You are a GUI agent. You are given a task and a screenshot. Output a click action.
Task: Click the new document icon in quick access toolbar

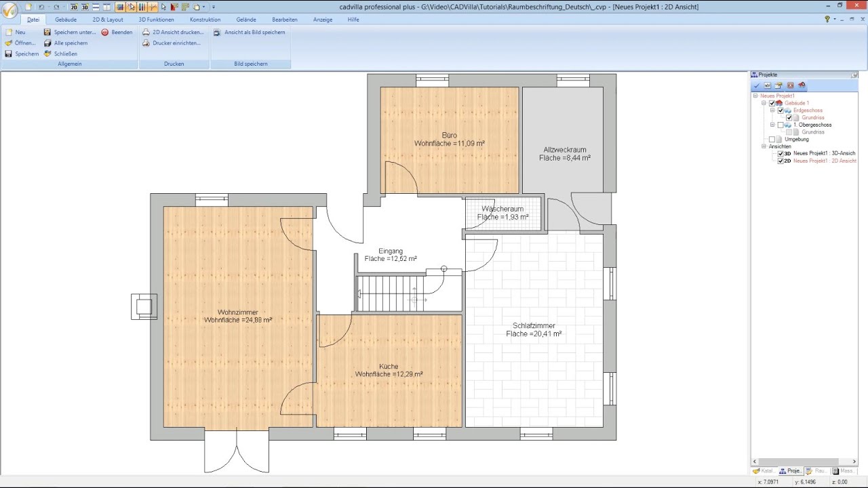(x=28, y=7)
